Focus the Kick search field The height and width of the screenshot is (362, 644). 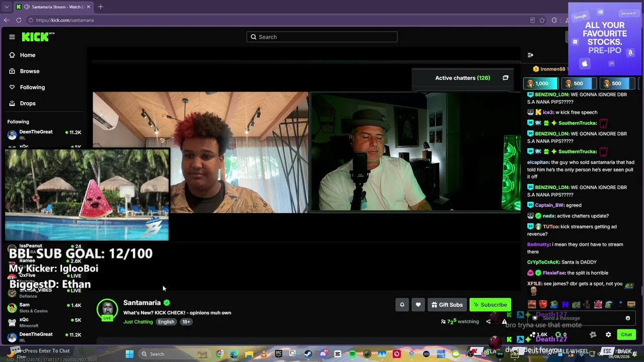(x=322, y=37)
